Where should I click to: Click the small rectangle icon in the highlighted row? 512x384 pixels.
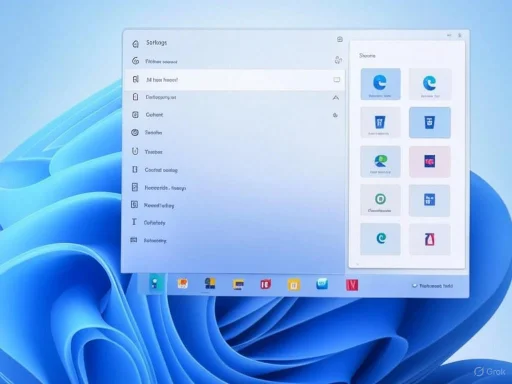tap(337, 80)
